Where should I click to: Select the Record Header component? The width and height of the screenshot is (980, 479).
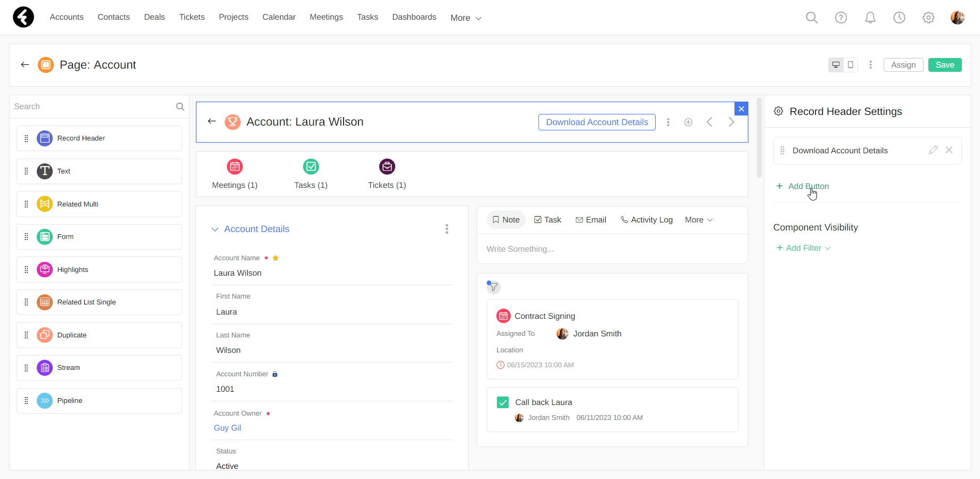coord(99,138)
